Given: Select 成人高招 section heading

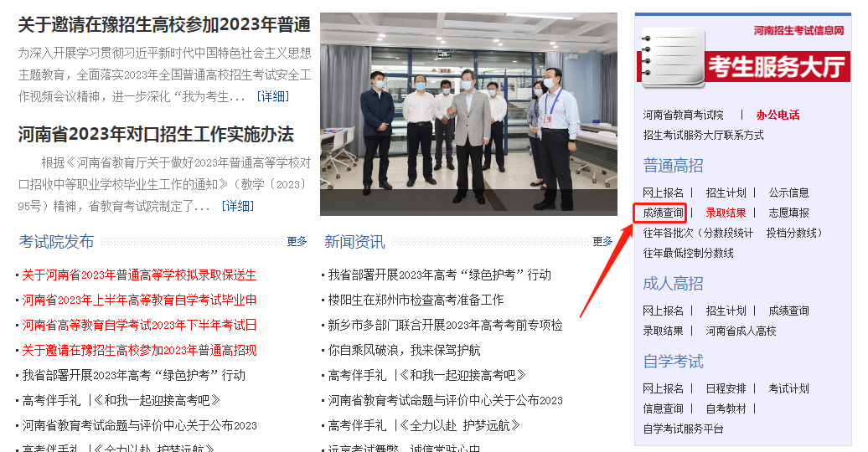Looking at the screenshot, I should tap(673, 284).
